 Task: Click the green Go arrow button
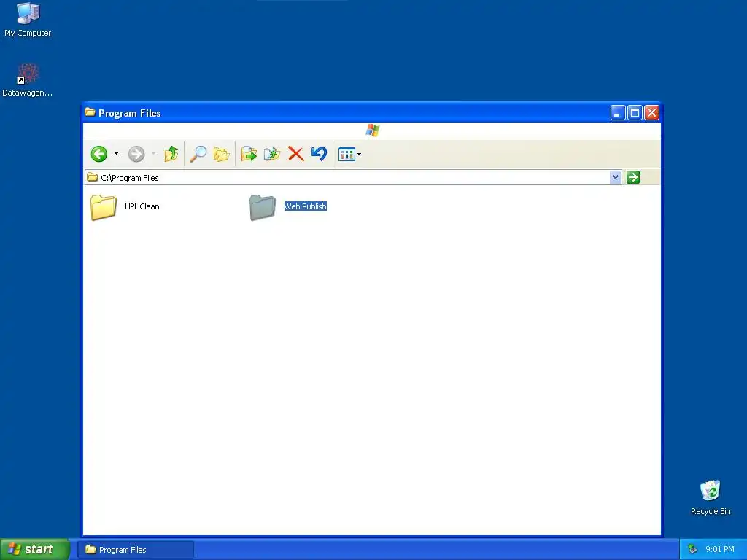coord(632,177)
